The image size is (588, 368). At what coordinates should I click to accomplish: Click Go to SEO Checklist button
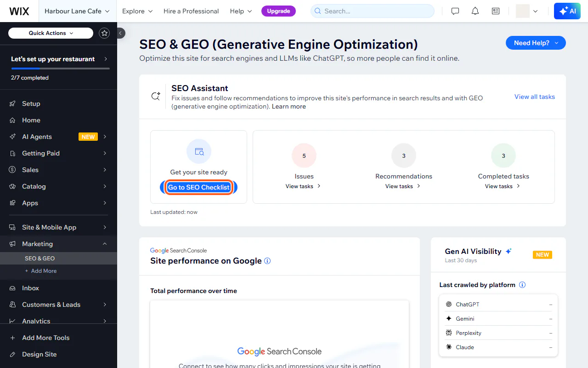click(199, 187)
